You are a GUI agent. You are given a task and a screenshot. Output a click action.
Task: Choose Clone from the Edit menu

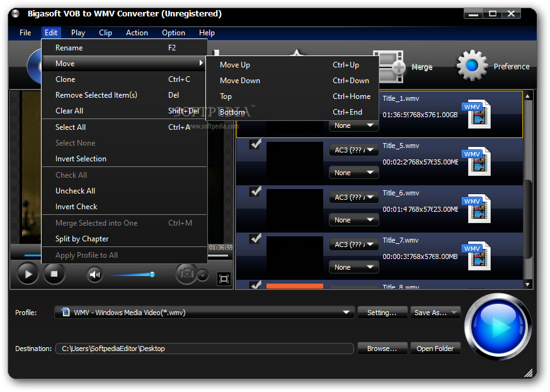(125, 79)
